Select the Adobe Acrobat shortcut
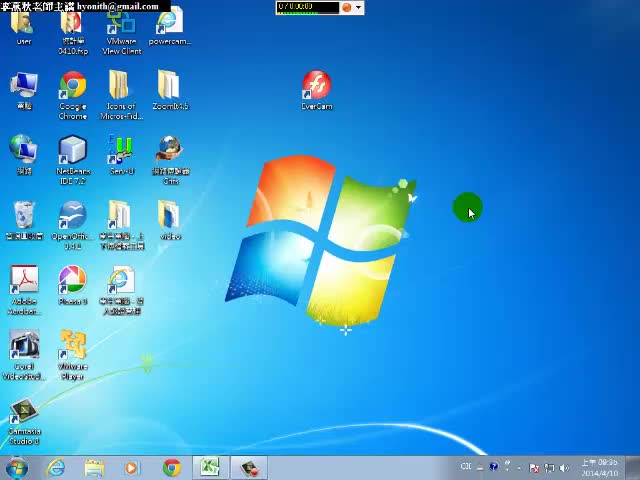640x480 pixels. tap(24, 290)
